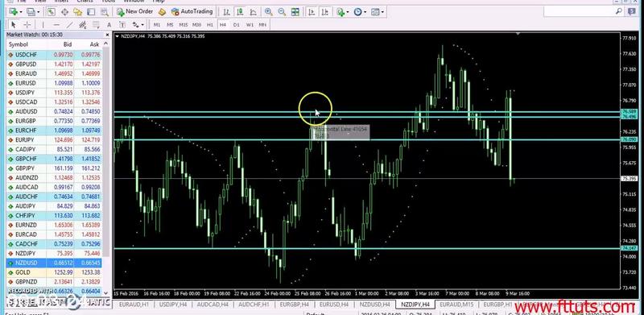This screenshot has width=644, height=315.
Task: Open the EURUSD,H4 chart tab
Action: tap(334, 305)
